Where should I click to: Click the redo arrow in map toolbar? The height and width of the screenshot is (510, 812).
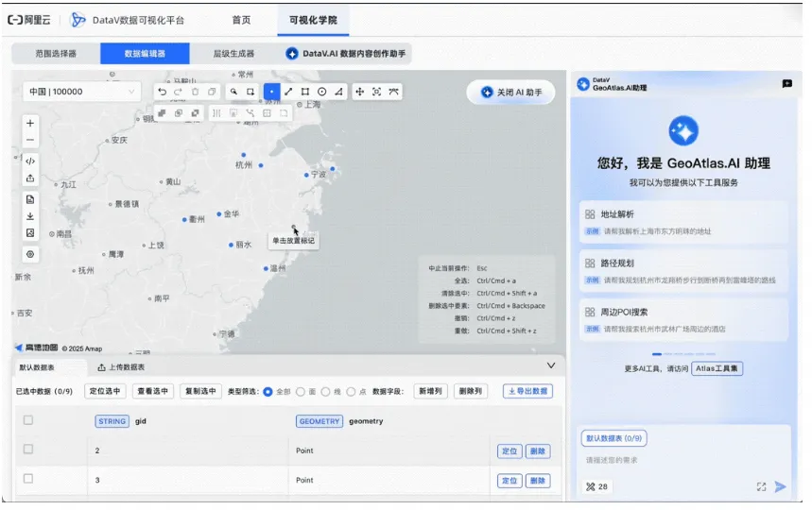tap(178, 92)
